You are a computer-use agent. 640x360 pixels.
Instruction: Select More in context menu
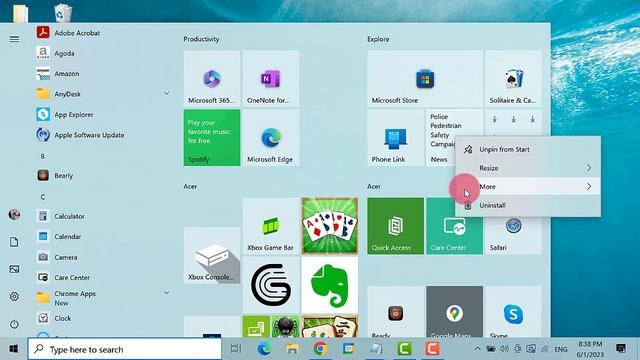(528, 187)
